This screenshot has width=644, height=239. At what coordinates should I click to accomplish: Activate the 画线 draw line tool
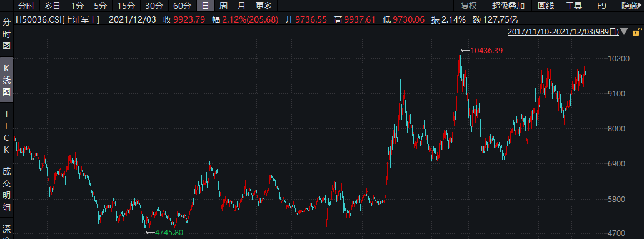pyautogui.click(x=545, y=6)
